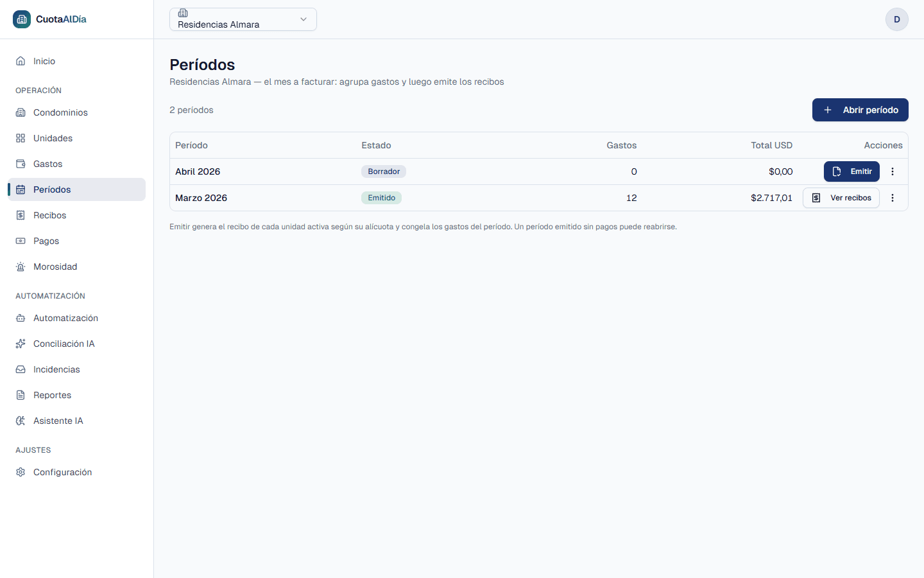Open the Gastos page
This screenshot has height=578, width=924.
tap(77, 164)
